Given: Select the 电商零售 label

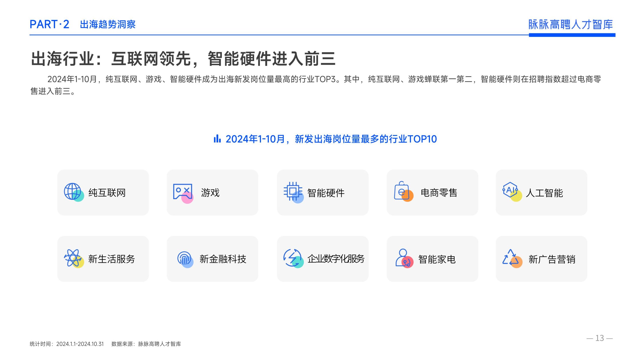Looking at the screenshot, I should click(439, 193).
